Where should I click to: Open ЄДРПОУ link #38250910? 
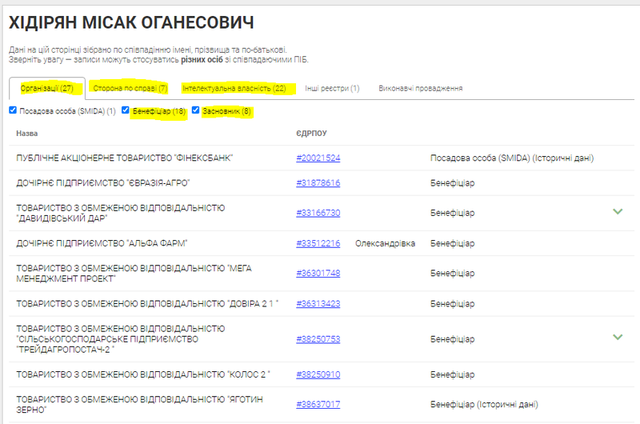pyautogui.click(x=318, y=375)
